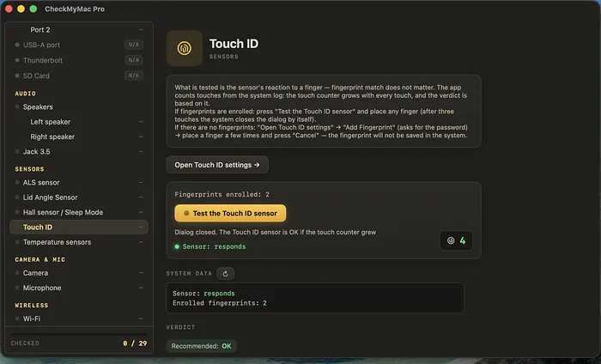Viewport: 601px width, 364px height.
Task: Click the CheckMyMac Pro window title
Action: 75,9
